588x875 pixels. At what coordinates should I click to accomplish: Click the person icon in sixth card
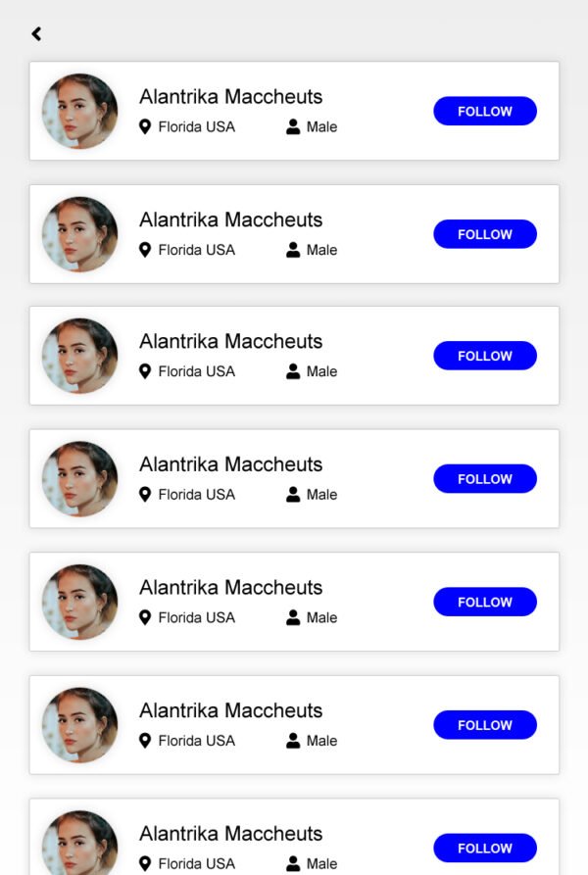(293, 740)
